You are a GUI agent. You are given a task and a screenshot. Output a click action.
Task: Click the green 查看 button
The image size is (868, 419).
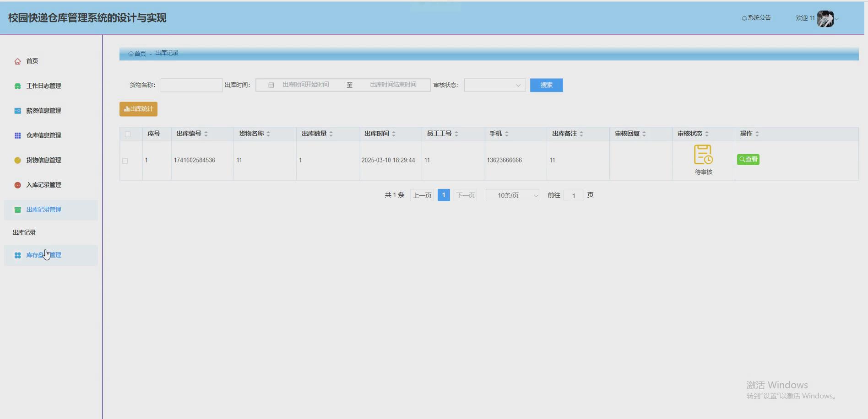pyautogui.click(x=748, y=159)
